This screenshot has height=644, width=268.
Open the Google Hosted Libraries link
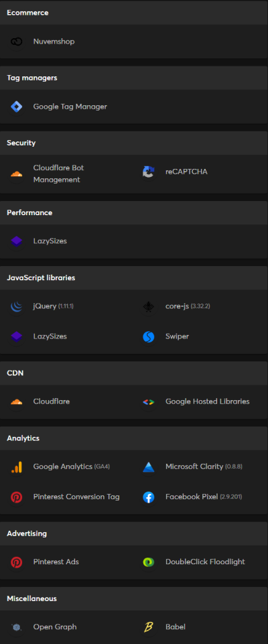tap(207, 401)
